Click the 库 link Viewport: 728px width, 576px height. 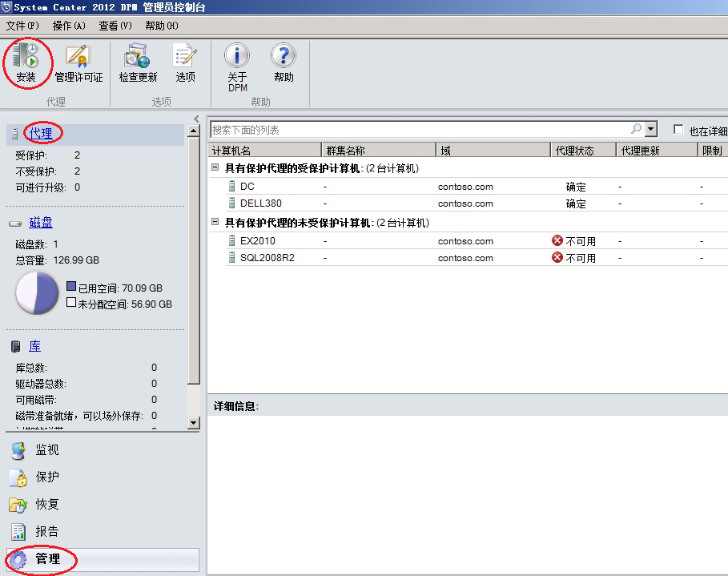(34, 346)
